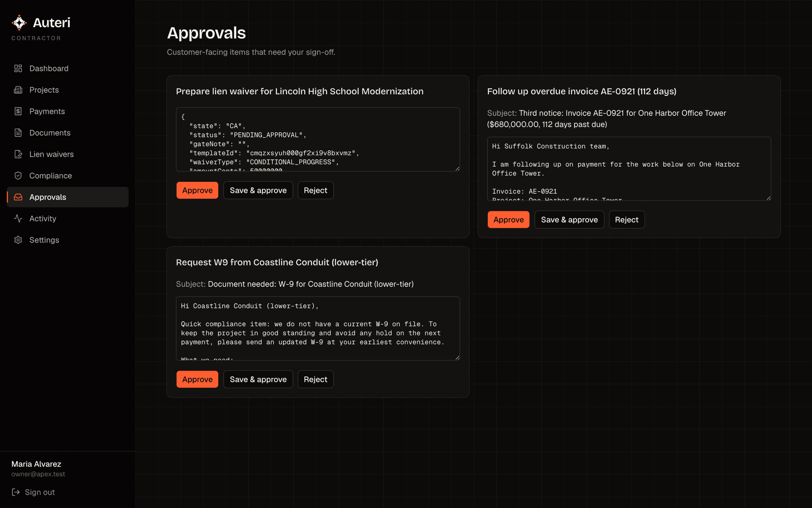This screenshot has height=508, width=812.
Task: Click the Dashboard grid icon
Action: tap(18, 68)
